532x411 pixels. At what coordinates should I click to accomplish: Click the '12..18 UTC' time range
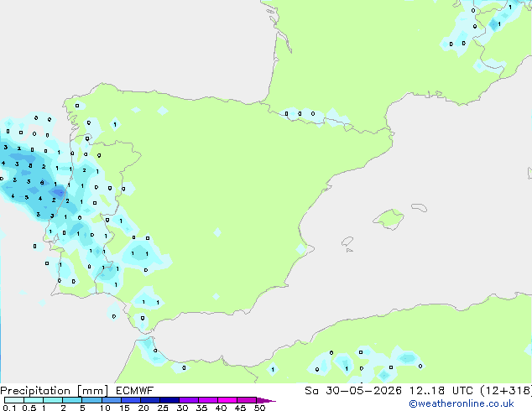441,391
